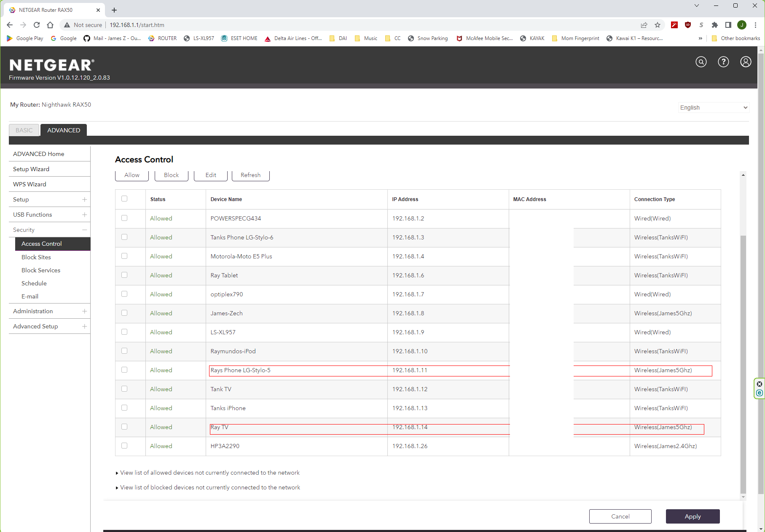Switch to the BASIC tab
The height and width of the screenshot is (532, 765).
[x=24, y=130]
